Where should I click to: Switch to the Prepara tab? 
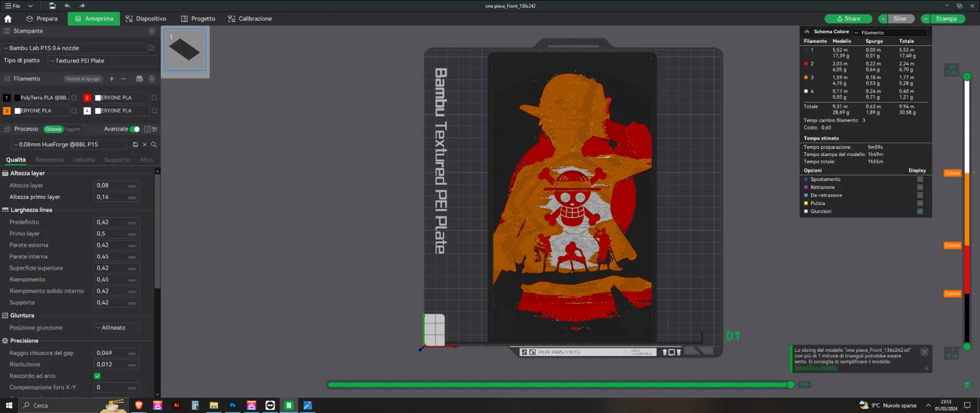[42, 19]
